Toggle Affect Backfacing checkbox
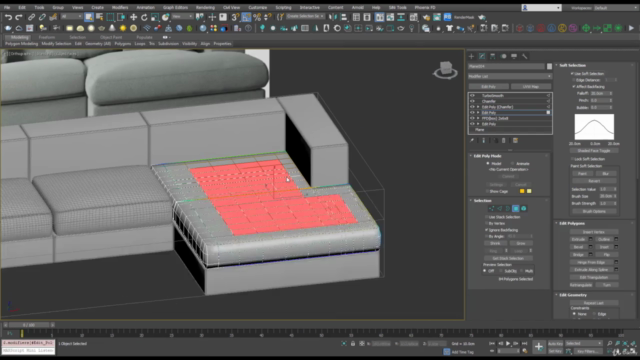This screenshot has width=640, height=360. [574, 87]
